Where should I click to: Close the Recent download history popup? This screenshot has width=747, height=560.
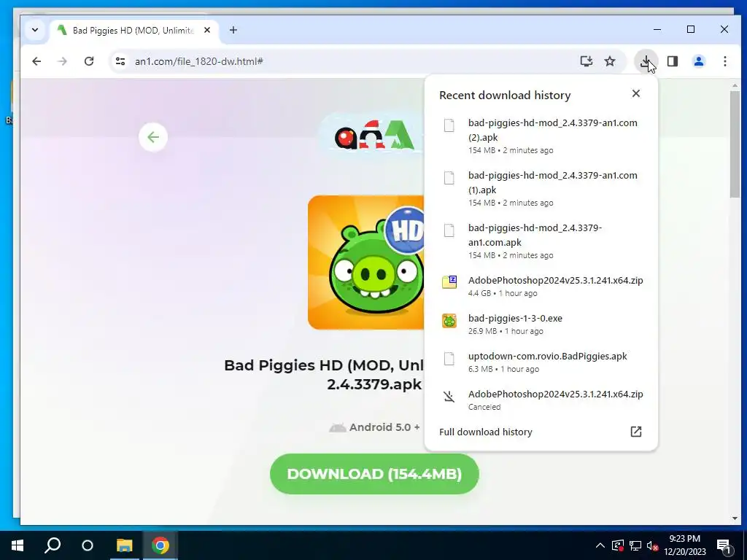pyautogui.click(x=636, y=93)
